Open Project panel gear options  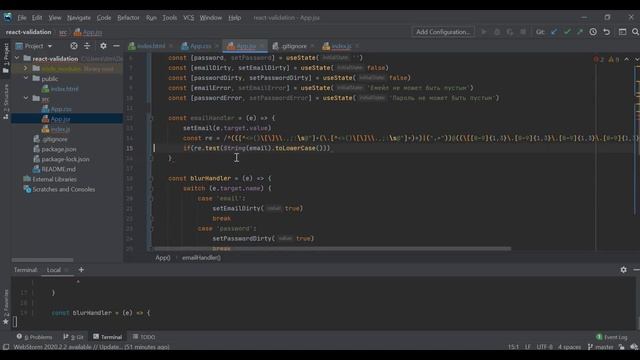tap(103, 46)
